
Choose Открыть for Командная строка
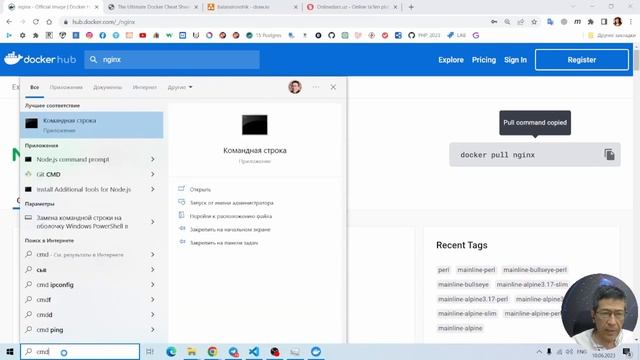pos(200,189)
